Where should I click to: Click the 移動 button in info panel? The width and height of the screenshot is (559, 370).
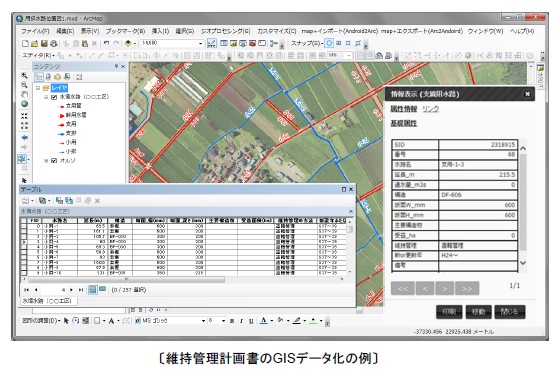[x=478, y=312]
